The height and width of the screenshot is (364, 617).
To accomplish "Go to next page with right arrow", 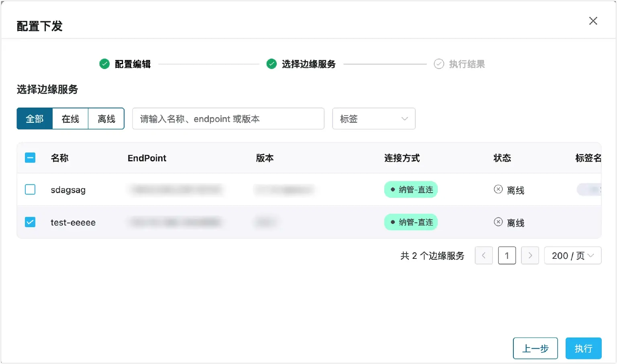I will (x=530, y=256).
